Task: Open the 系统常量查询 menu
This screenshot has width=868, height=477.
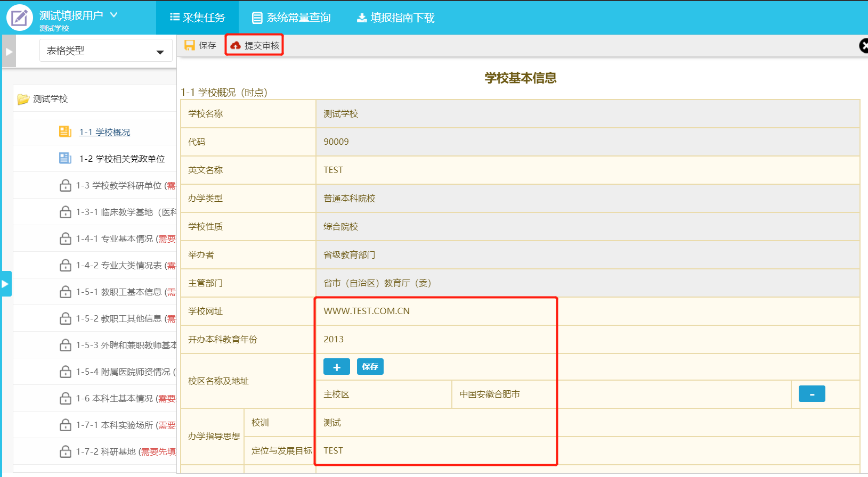Action: click(x=291, y=18)
